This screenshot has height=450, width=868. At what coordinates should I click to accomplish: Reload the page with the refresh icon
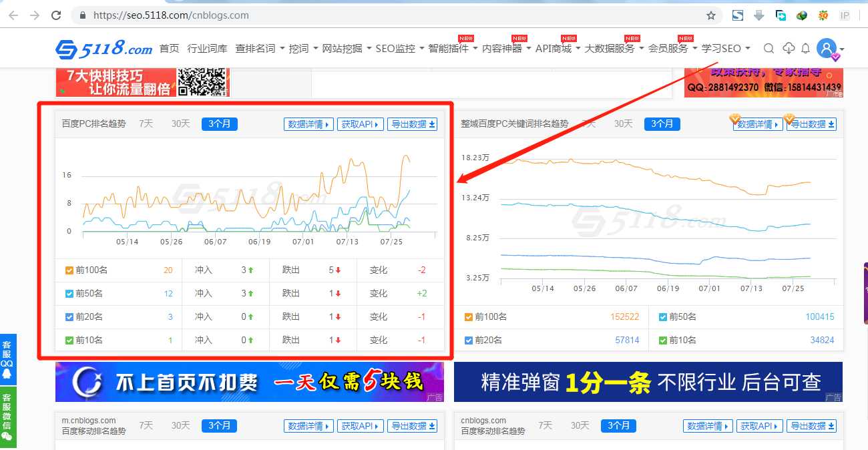tap(56, 15)
